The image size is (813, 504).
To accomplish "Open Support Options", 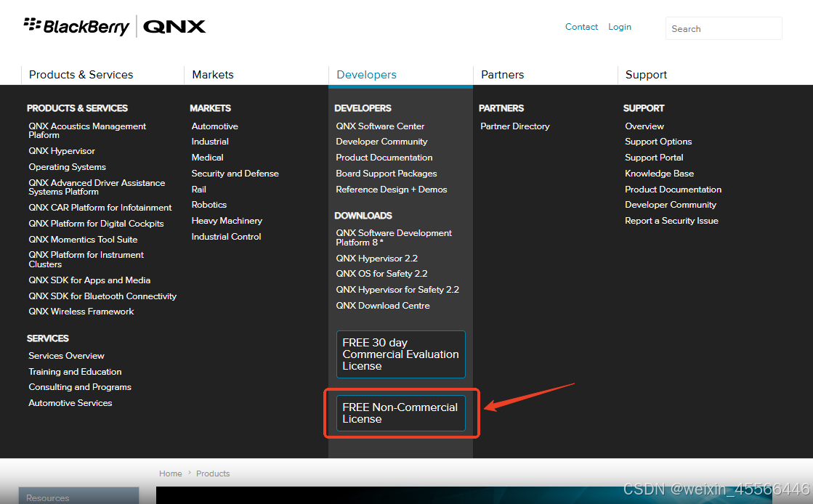I will click(658, 142).
